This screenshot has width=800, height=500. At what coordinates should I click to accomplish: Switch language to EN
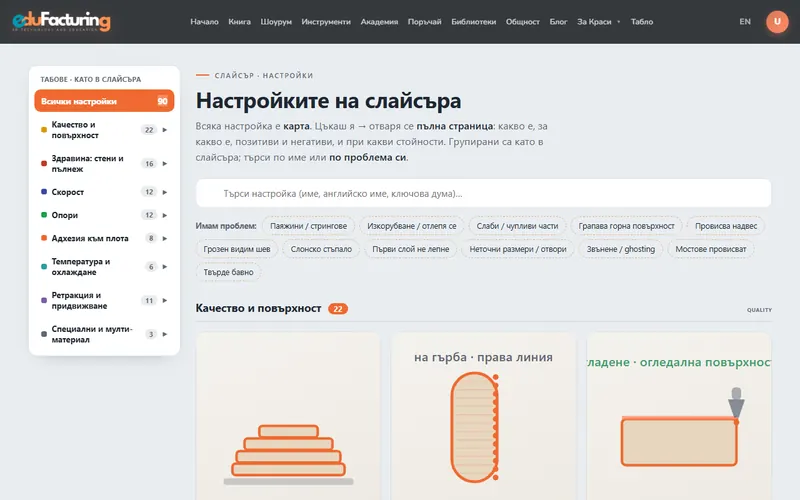745,21
